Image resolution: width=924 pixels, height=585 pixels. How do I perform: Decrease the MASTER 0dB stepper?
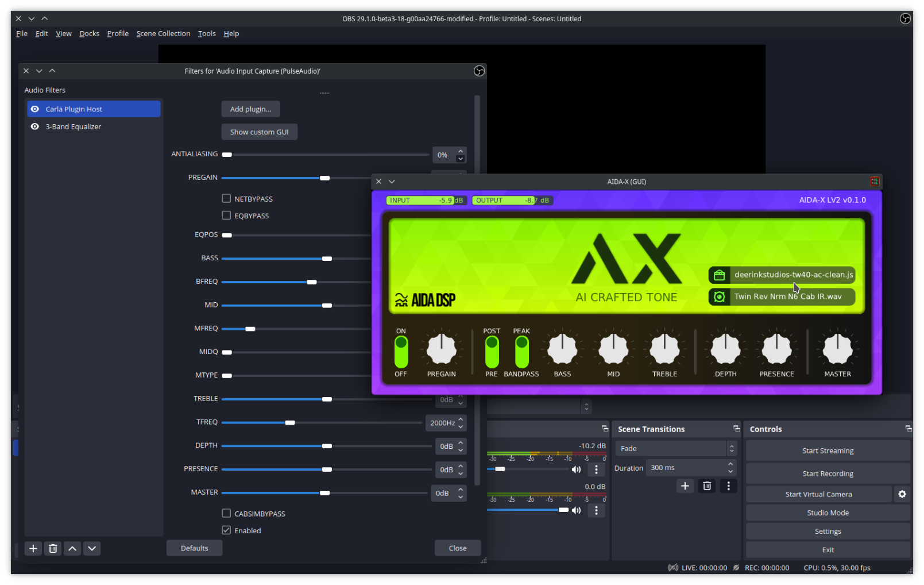[461, 497]
